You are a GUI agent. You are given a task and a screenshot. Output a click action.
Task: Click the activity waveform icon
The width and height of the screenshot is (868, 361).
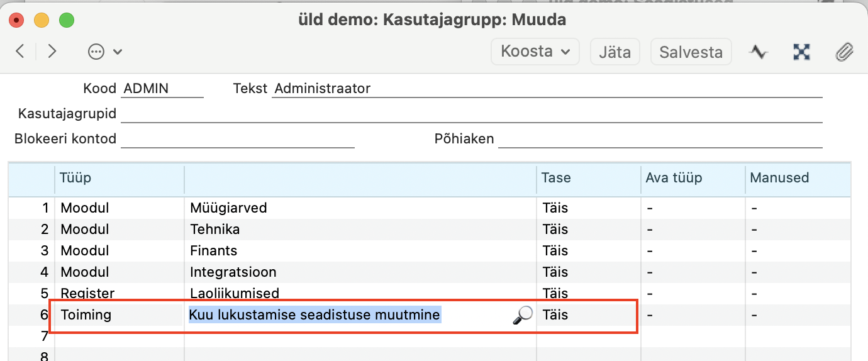[759, 52]
